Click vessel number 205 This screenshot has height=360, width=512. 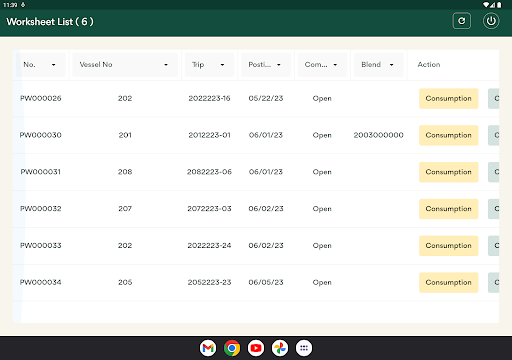[125, 282]
